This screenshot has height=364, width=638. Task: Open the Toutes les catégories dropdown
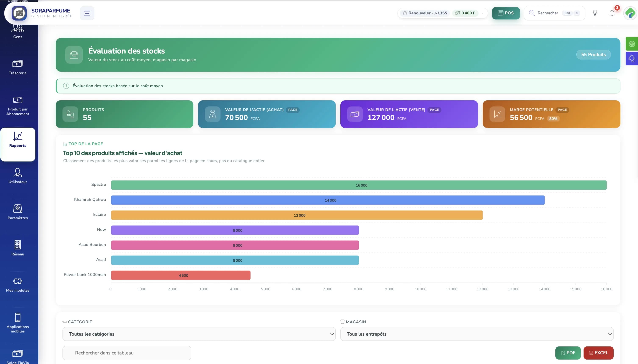tap(199, 334)
